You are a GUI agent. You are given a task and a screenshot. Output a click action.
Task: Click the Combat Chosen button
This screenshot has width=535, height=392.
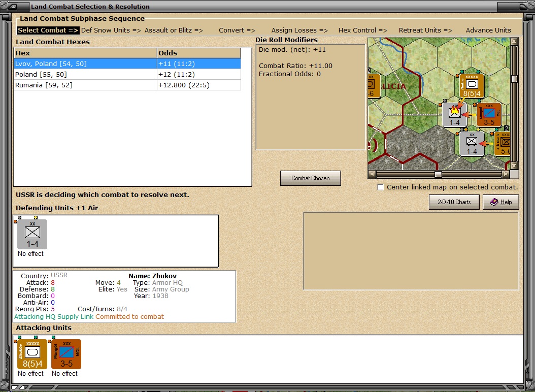point(310,178)
